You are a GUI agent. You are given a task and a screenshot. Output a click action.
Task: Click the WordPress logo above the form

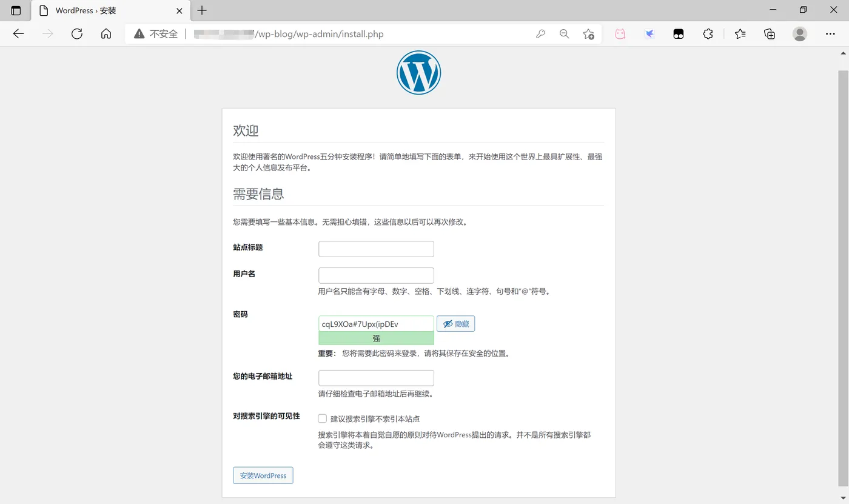tap(418, 72)
